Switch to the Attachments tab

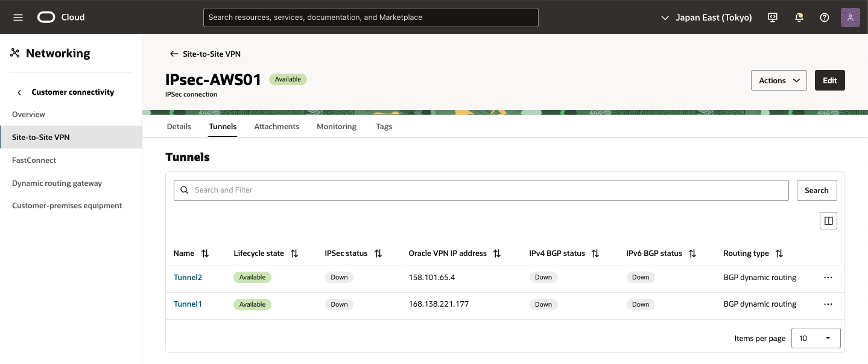tap(277, 127)
